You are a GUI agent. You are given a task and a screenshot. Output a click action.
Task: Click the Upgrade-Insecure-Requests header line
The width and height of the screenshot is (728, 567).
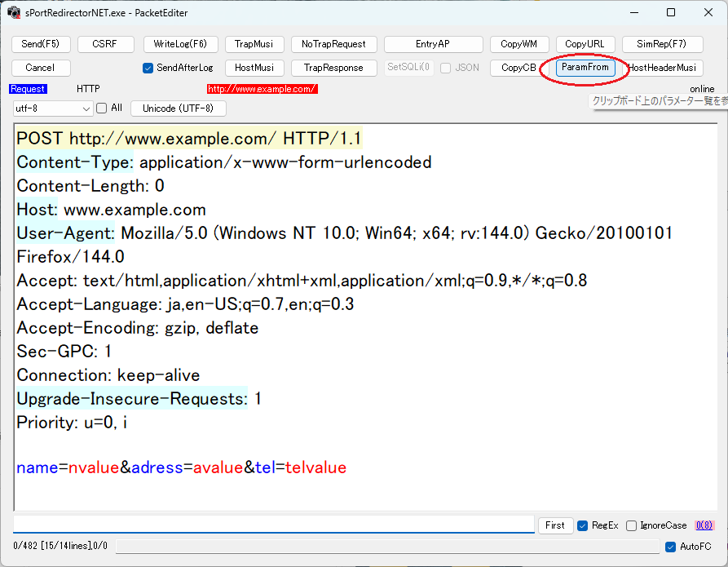pos(139,399)
